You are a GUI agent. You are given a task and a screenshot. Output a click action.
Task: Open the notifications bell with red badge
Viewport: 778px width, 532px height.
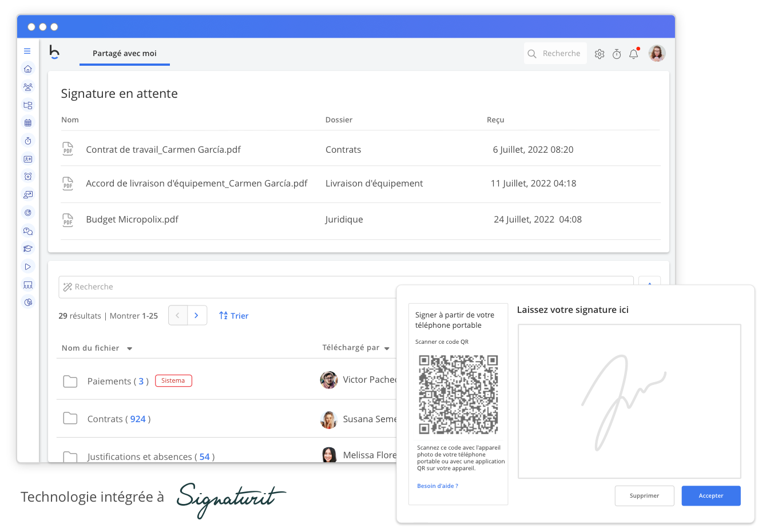coord(633,54)
